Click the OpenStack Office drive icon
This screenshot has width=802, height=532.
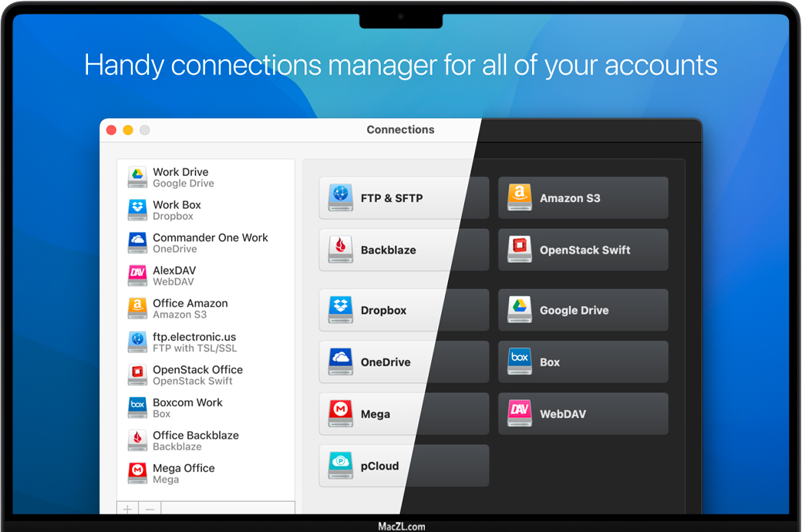(x=137, y=375)
